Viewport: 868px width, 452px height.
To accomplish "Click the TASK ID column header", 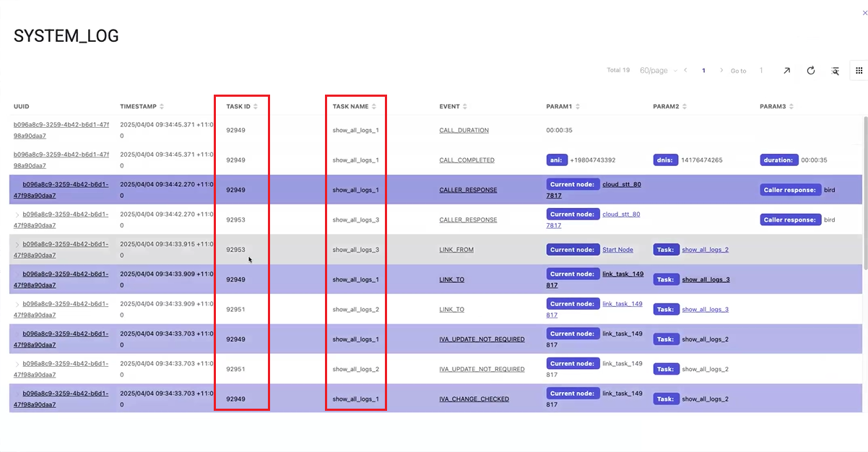I will coord(238,106).
